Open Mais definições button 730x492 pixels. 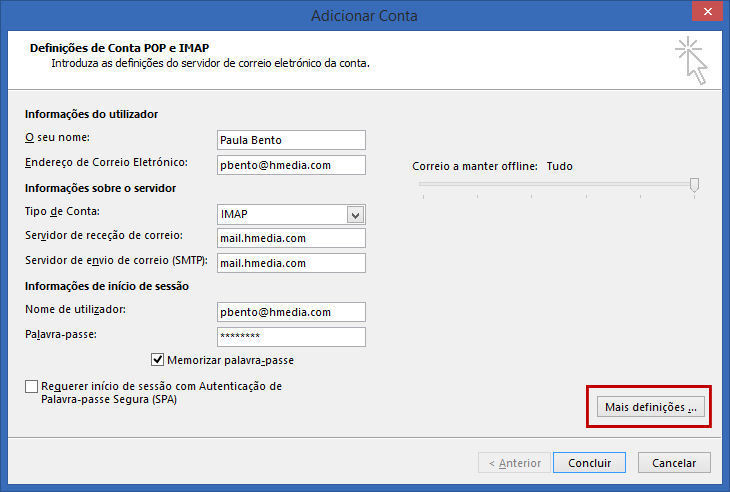point(651,407)
